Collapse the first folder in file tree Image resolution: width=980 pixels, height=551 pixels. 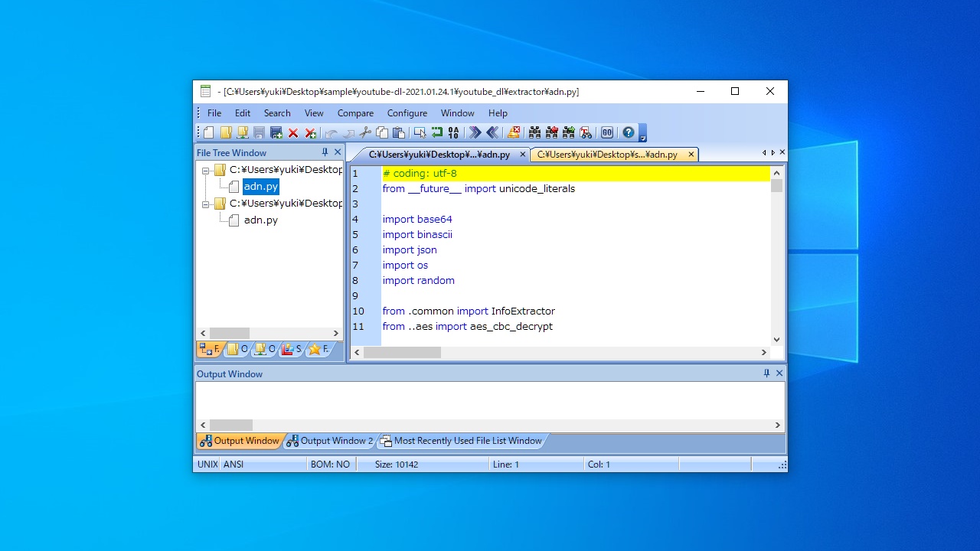[x=205, y=170]
